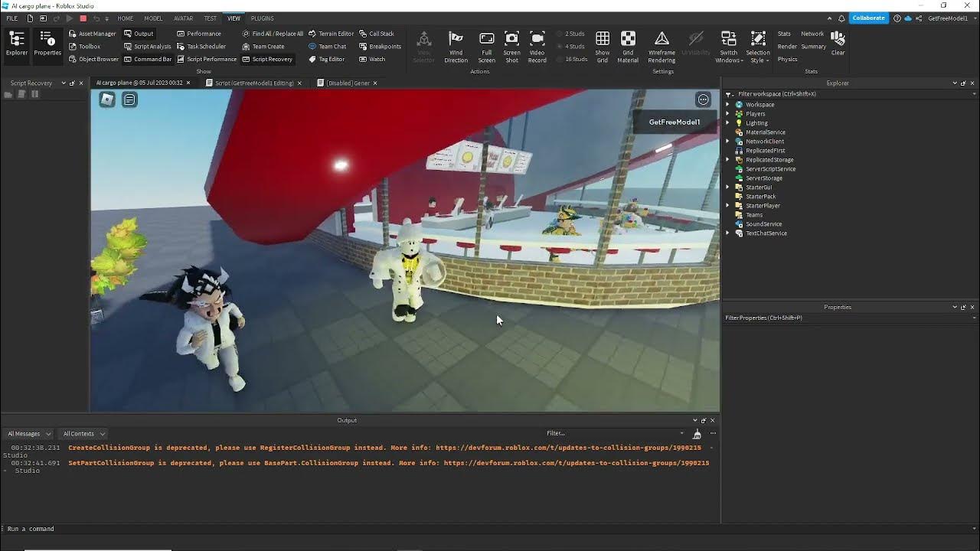Expand the StarterPlayer node
The width and height of the screenshot is (980, 551).
728,206
